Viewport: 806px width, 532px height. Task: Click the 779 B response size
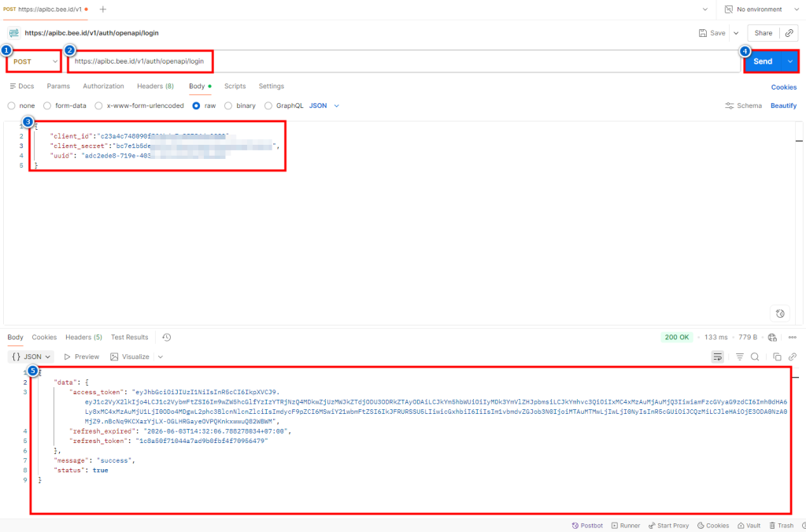coord(748,337)
